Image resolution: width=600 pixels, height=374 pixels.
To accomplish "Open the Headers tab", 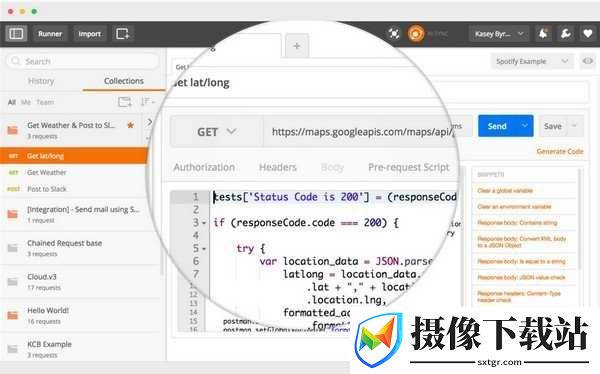I will point(278,167).
